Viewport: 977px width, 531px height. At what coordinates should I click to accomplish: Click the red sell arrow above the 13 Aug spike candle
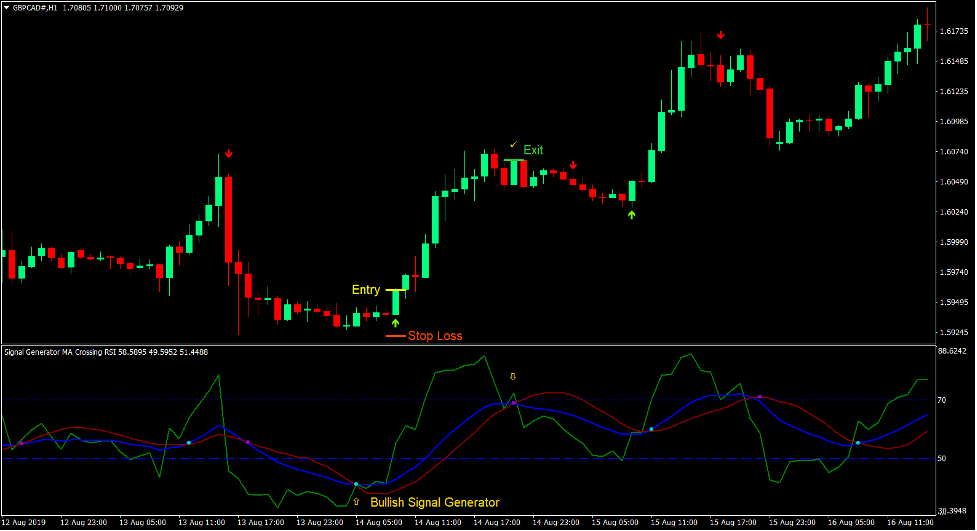(229, 154)
